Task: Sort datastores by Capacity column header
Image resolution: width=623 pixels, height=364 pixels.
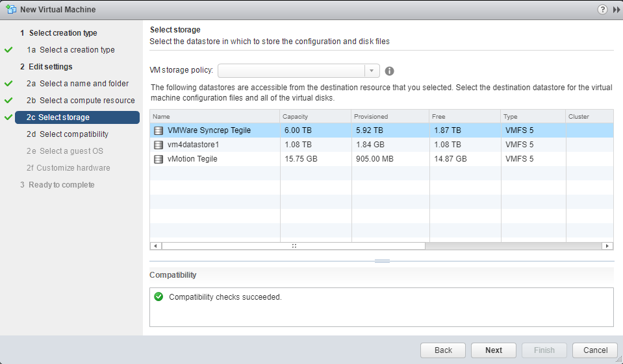Action: 316,116
